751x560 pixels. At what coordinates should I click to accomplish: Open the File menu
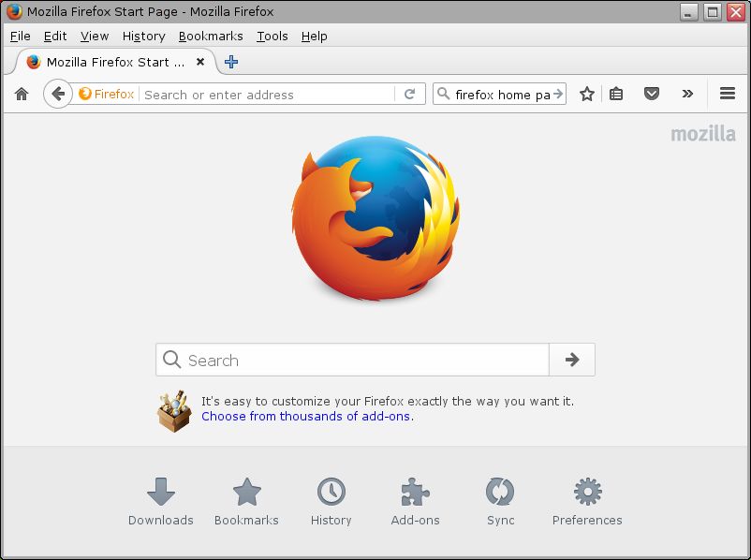(20, 36)
